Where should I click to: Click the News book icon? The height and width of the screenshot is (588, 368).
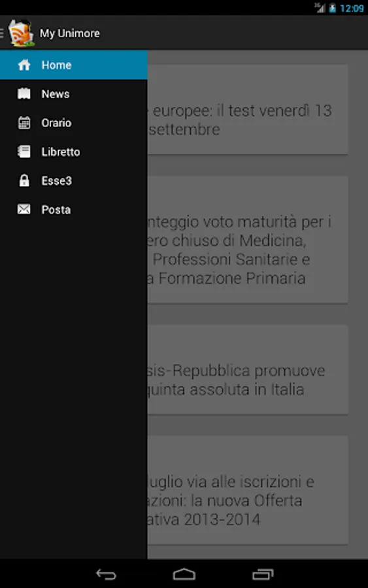24,93
